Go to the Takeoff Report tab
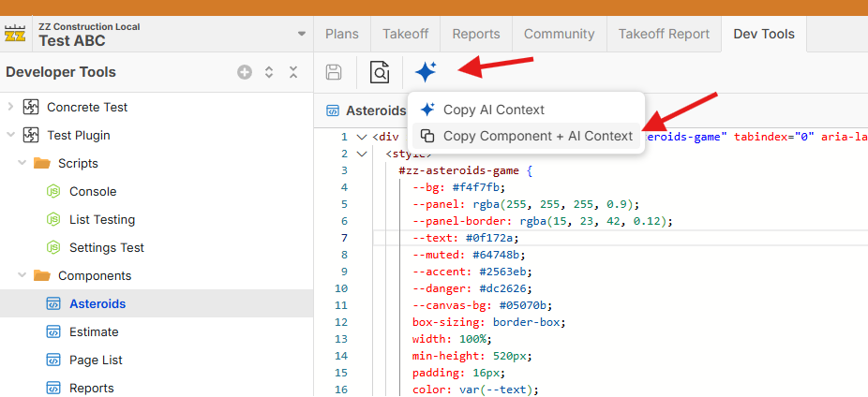 point(664,34)
